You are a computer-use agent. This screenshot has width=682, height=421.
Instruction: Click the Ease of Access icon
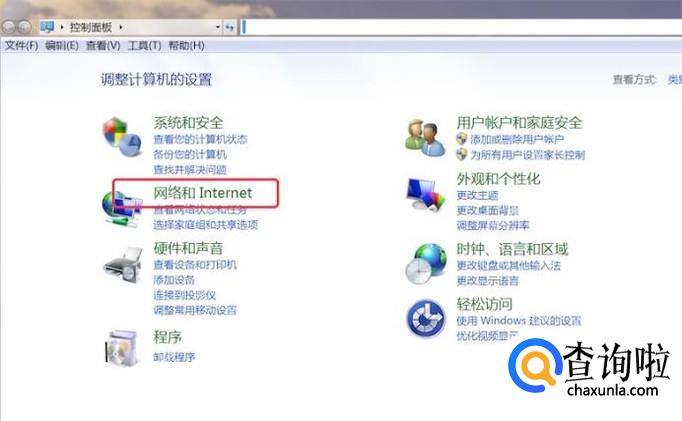point(426,319)
